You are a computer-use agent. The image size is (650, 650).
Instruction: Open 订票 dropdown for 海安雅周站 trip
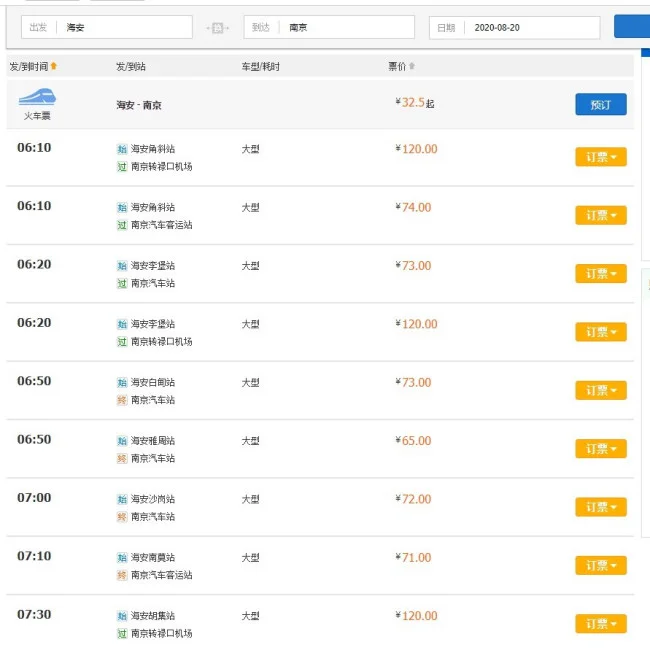point(601,449)
